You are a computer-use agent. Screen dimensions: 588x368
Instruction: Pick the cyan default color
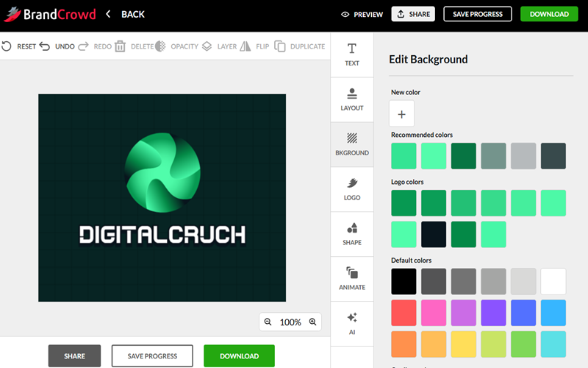(553, 344)
